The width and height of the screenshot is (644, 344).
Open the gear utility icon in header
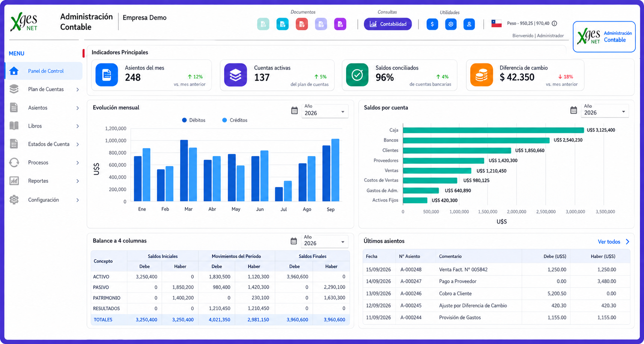[451, 24]
